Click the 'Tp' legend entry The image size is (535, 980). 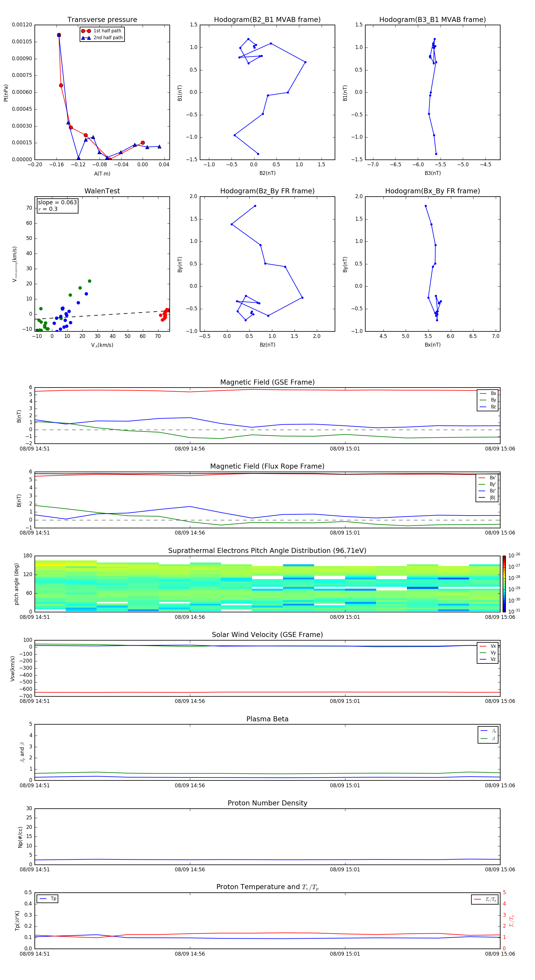tap(48, 899)
